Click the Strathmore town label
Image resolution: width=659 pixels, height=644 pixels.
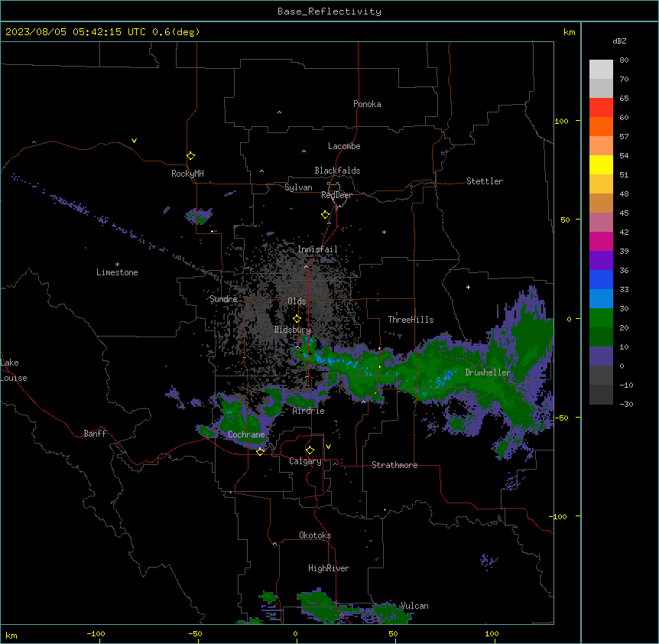click(x=394, y=465)
